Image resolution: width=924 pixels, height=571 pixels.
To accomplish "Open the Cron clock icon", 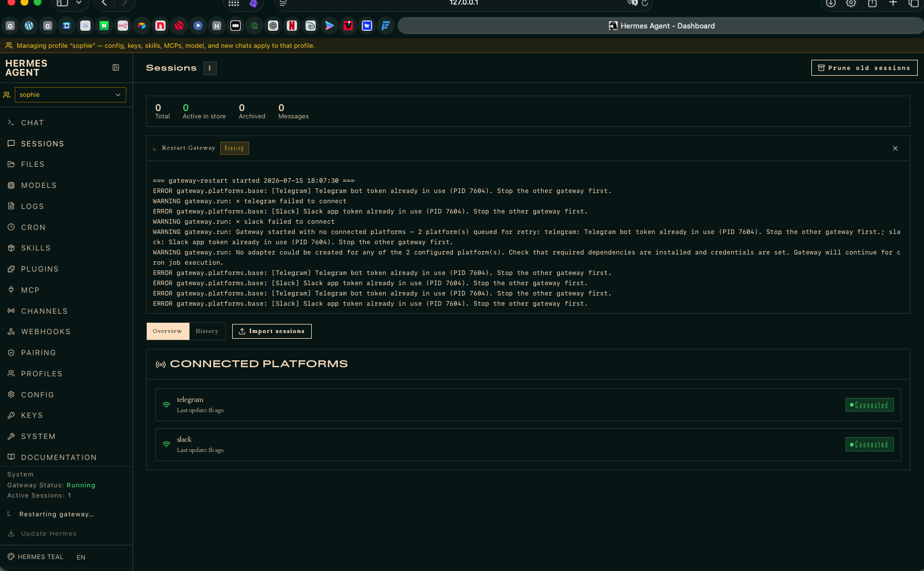I will pyautogui.click(x=11, y=227).
